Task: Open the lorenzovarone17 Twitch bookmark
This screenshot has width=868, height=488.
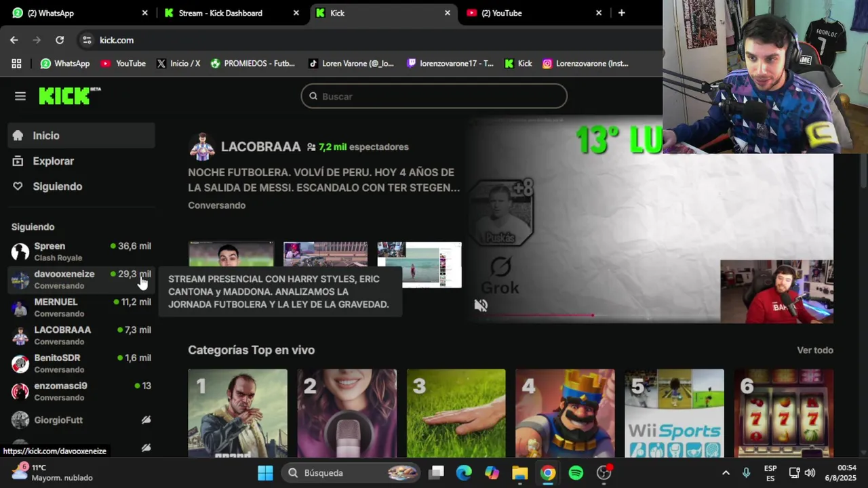Action: click(450, 63)
